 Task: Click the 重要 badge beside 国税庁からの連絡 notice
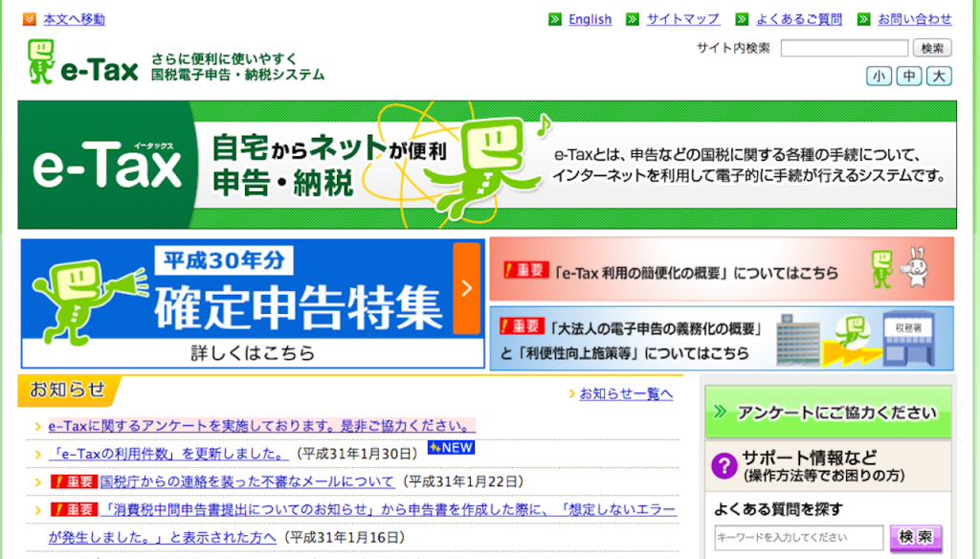(x=74, y=481)
